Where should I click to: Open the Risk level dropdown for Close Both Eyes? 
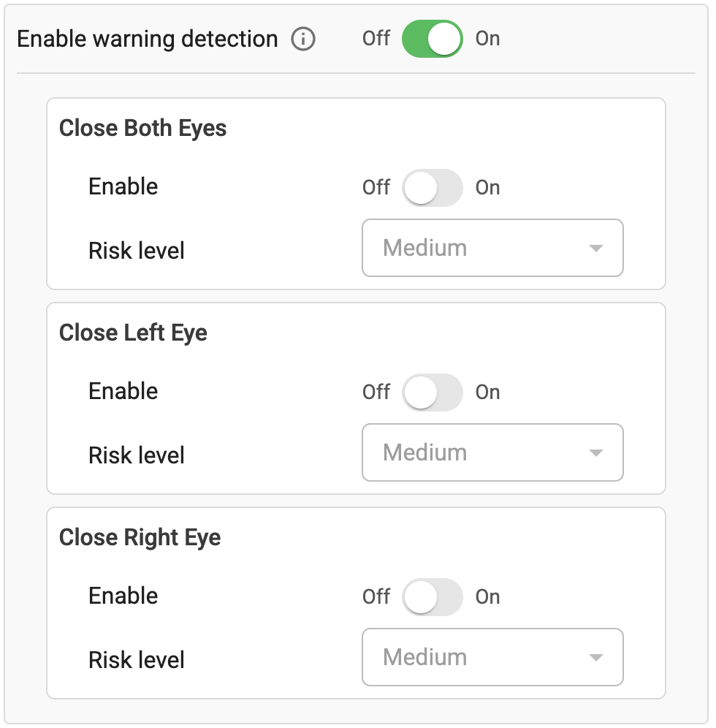[x=492, y=248]
